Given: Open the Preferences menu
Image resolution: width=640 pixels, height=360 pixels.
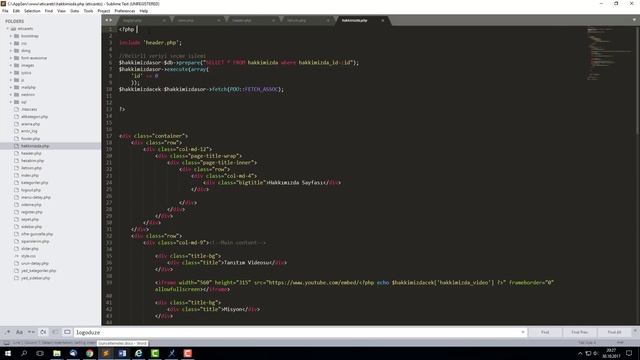Looking at the screenshot, I should pyautogui.click(x=125, y=11).
